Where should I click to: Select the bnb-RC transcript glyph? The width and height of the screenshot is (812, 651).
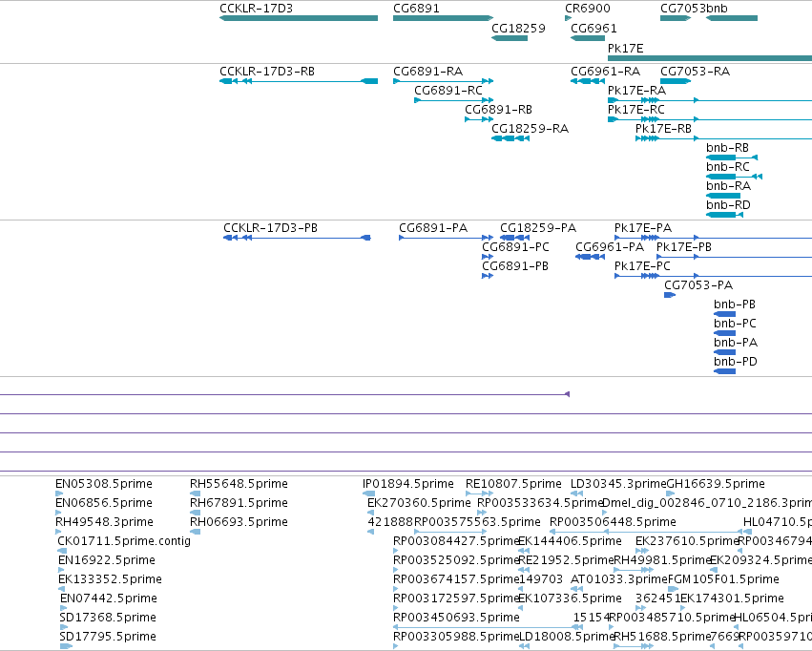coord(735,177)
